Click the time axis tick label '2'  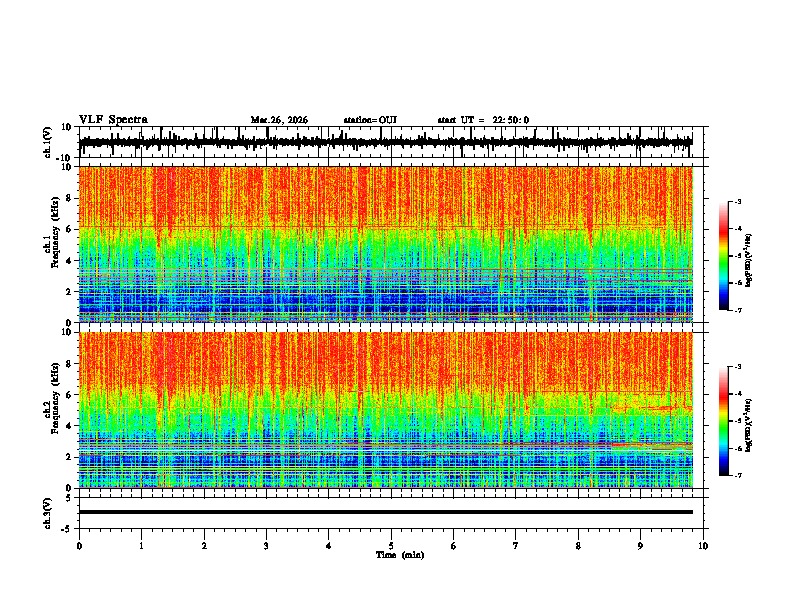[x=204, y=546]
